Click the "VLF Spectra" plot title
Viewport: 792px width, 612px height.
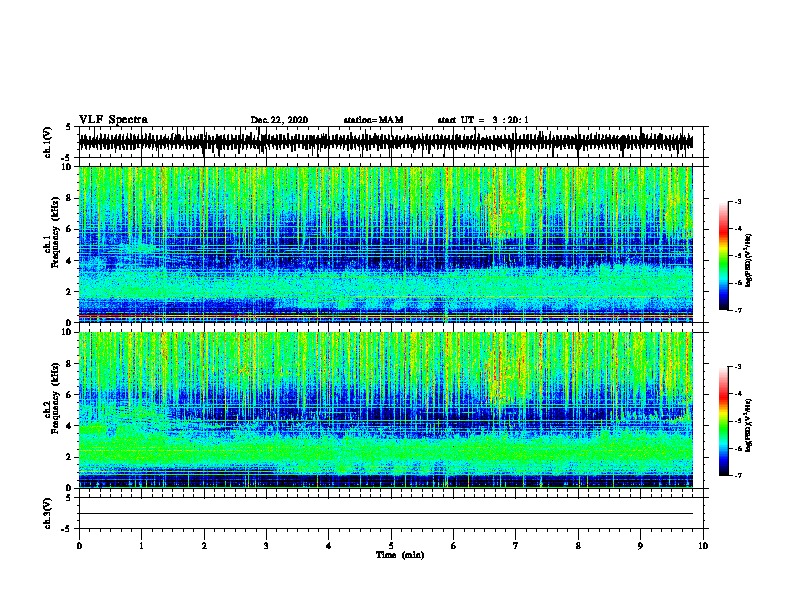[113, 120]
